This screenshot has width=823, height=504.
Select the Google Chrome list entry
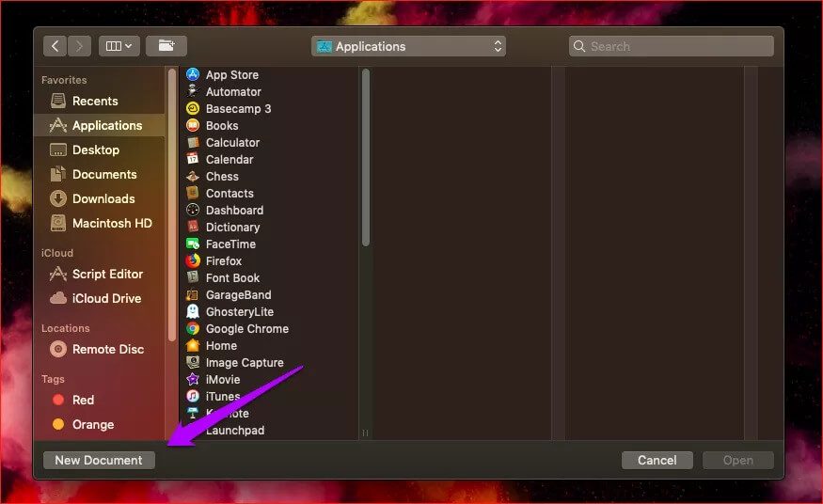point(269,328)
